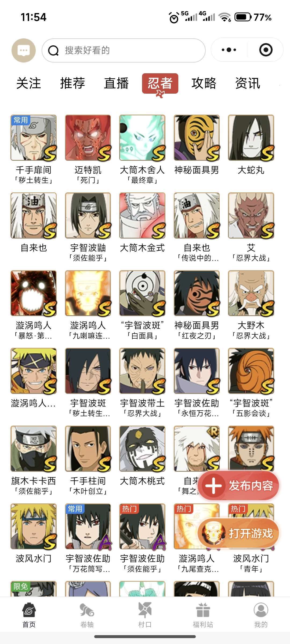Open the 直播 tab

(x=116, y=83)
